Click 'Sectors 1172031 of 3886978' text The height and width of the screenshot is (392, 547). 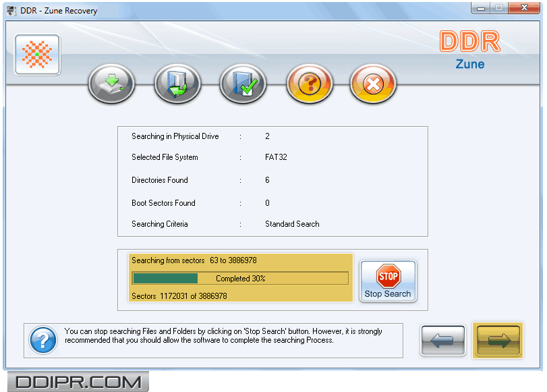[x=179, y=296]
